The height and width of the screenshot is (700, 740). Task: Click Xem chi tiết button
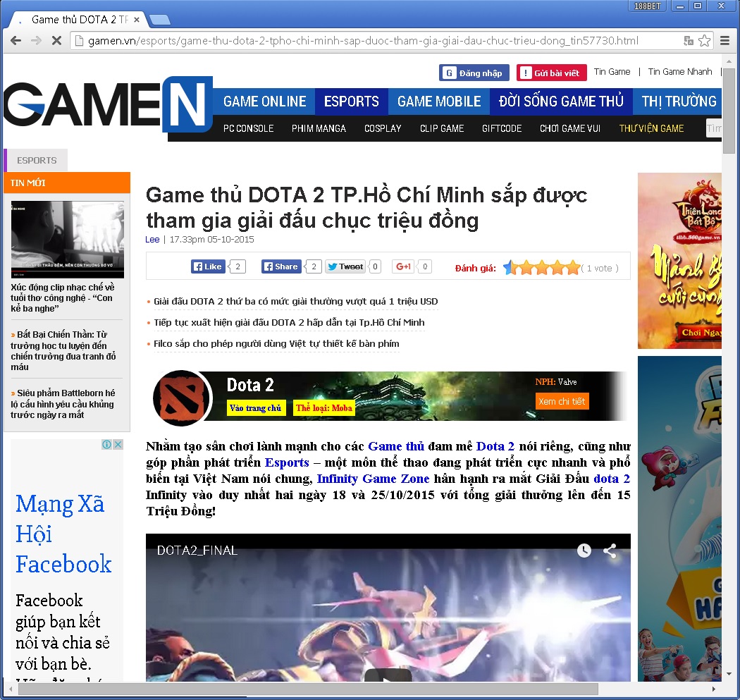coord(562,401)
